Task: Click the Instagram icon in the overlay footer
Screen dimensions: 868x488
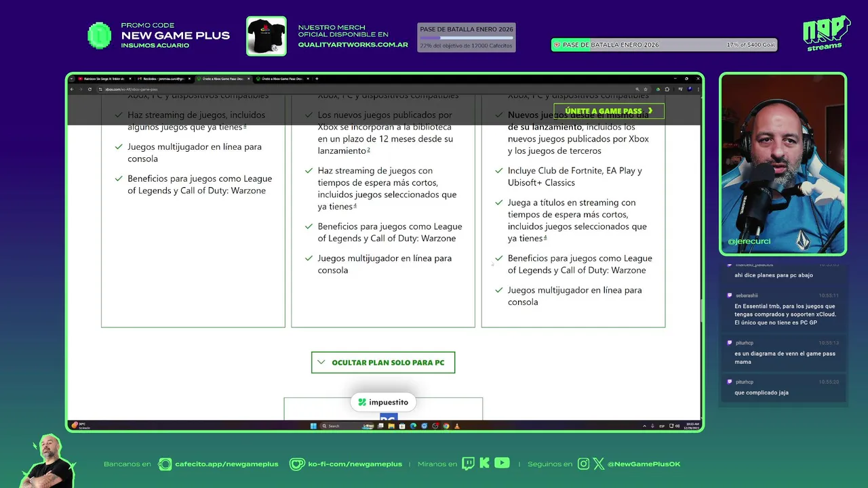Action: pos(584,464)
